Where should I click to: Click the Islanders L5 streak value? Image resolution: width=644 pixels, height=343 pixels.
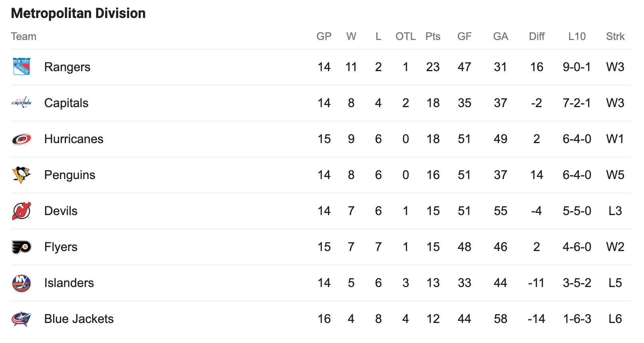[x=615, y=283]
